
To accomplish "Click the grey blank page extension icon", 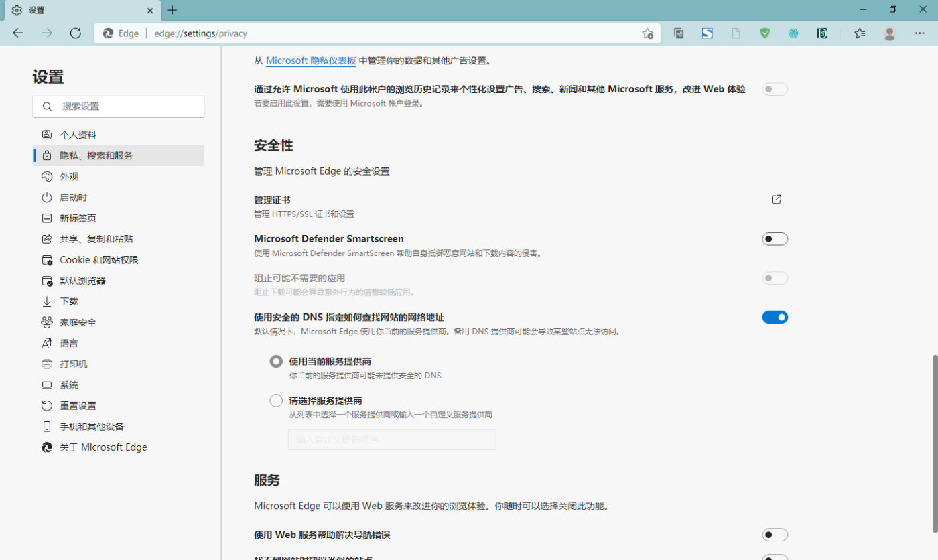I will click(x=736, y=33).
